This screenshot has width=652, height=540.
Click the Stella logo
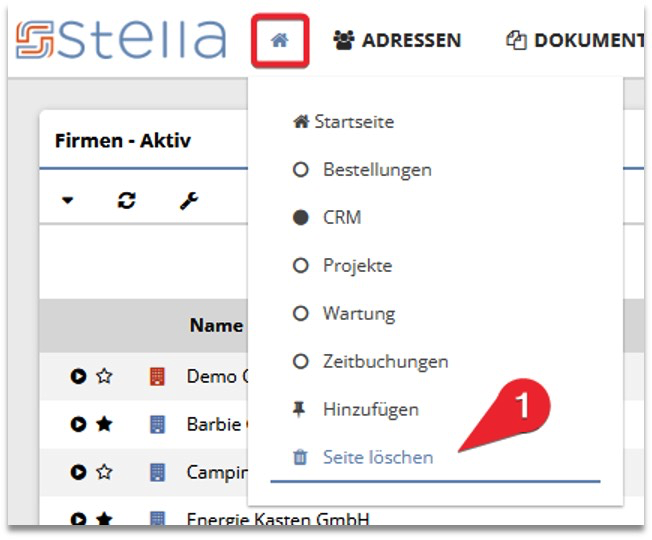pos(122,40)
